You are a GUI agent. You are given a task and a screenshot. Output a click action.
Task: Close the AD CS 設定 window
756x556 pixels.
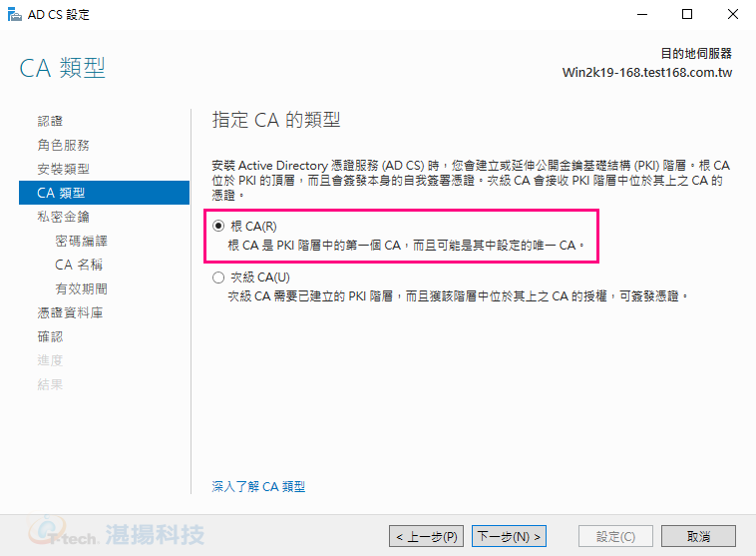(x=733, y=15)
